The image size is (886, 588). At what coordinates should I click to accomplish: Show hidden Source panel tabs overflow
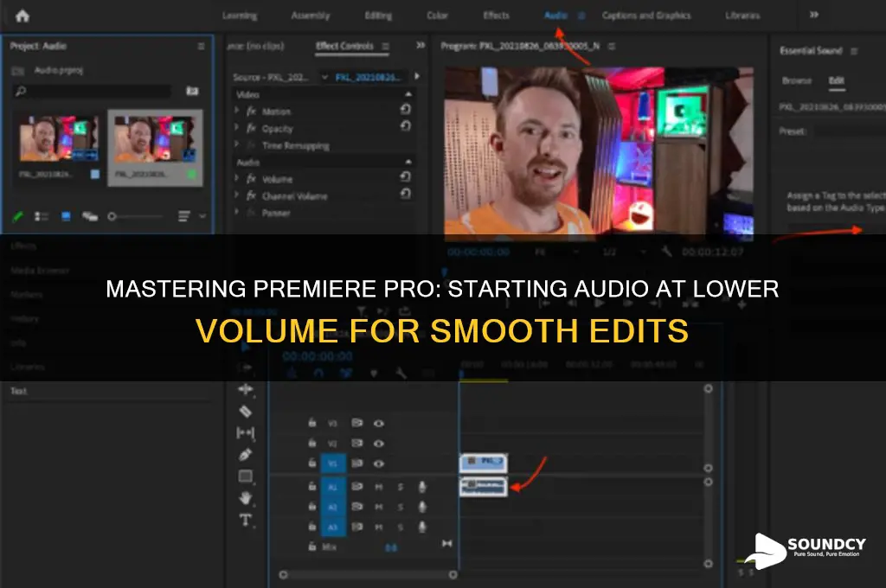421,45
